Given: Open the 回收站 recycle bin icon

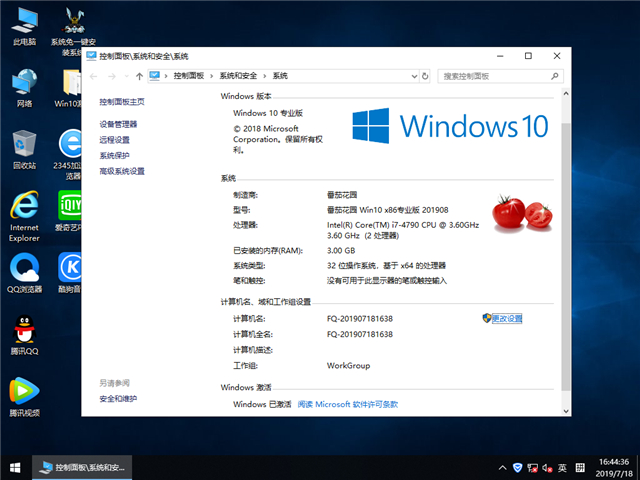Looking at the screenshot, I should click(24, 149).
